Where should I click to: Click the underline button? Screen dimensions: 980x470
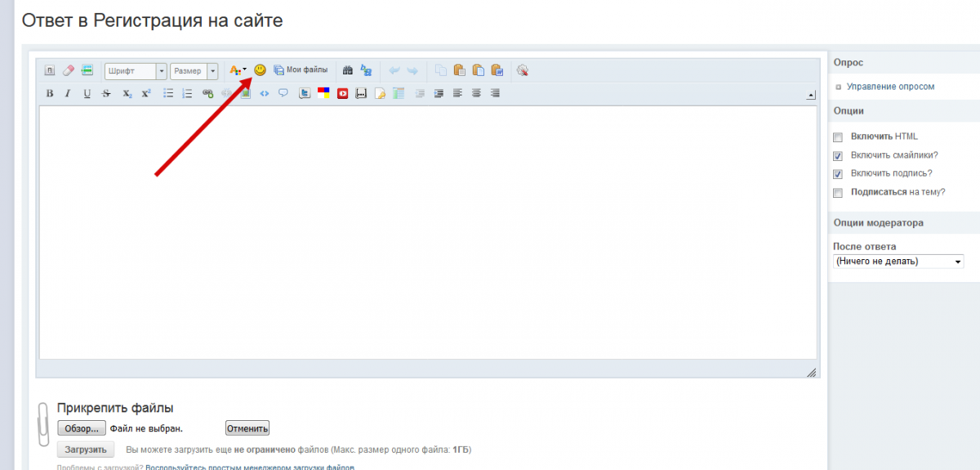coord(87,93)
